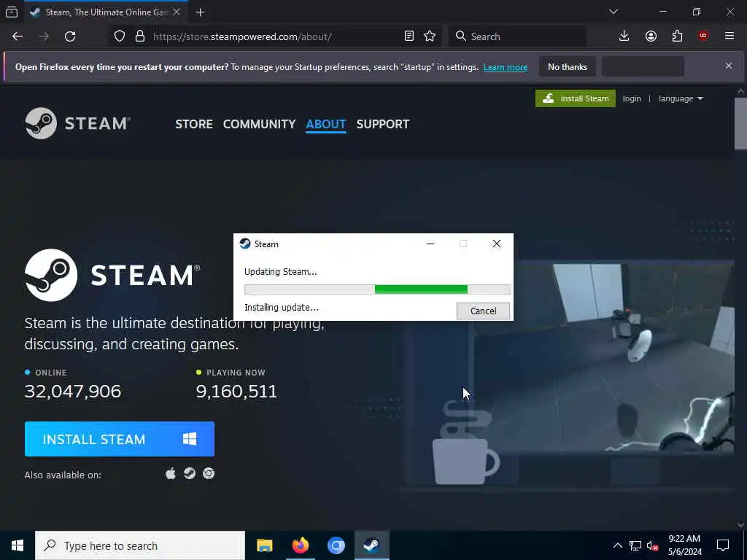
Task: Click the blue INSTALL STEAM button
Action: coord(120,439)
